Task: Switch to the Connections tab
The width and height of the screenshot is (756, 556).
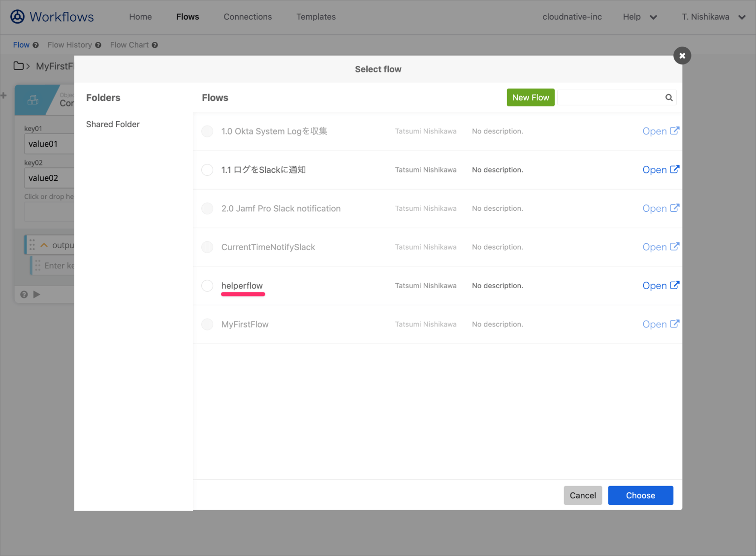Action: point(248,16)
